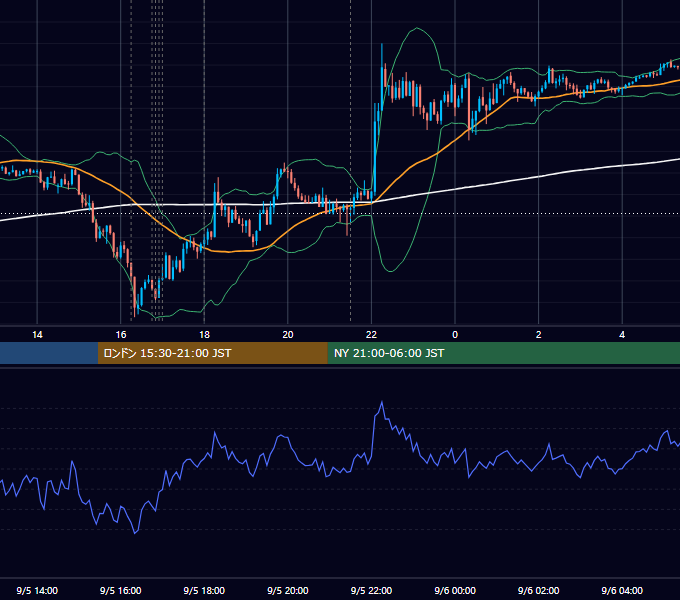Viewport: 680px width, 600px height.
Task: Click the lower axis label 9/6 04:00
Action: (x=622, y=590)
